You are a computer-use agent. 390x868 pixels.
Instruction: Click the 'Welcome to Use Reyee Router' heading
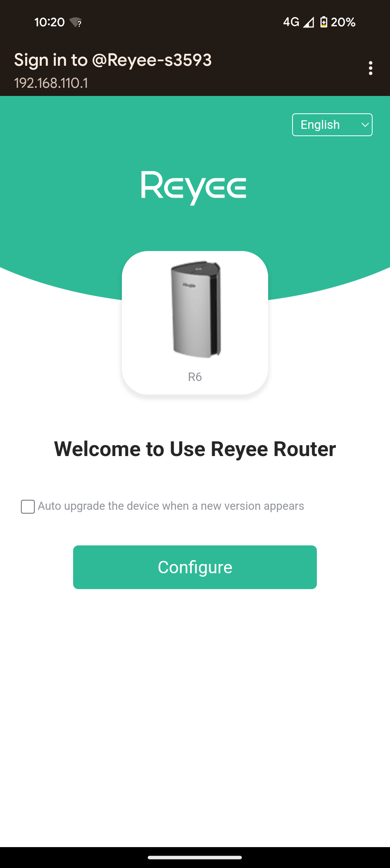(x=195, y=449)
